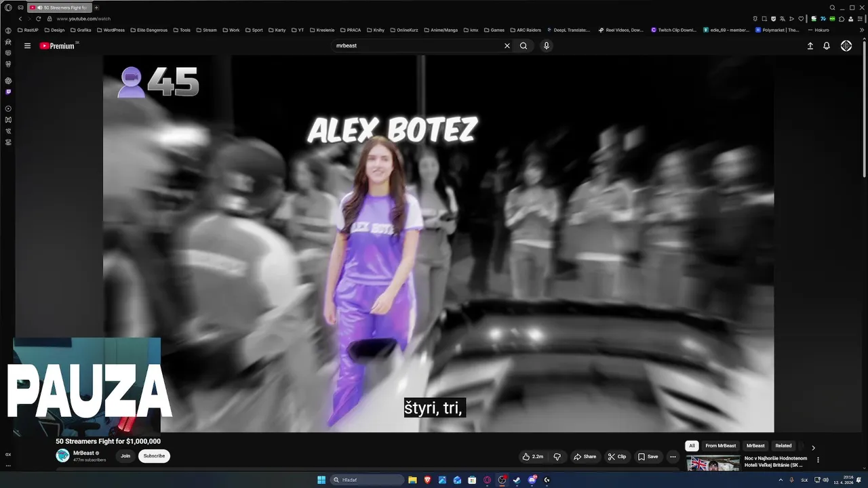Switch to the 50 Streamers Fight browser tab
The image size is (868, 488).
(60, 7)
